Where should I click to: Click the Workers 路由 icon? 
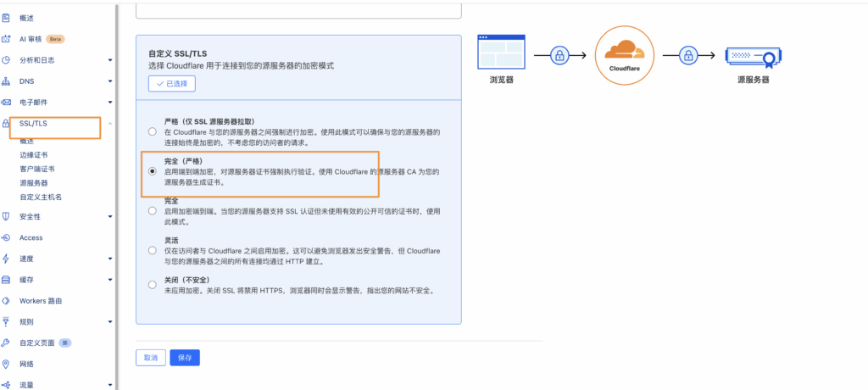[6, 301]
